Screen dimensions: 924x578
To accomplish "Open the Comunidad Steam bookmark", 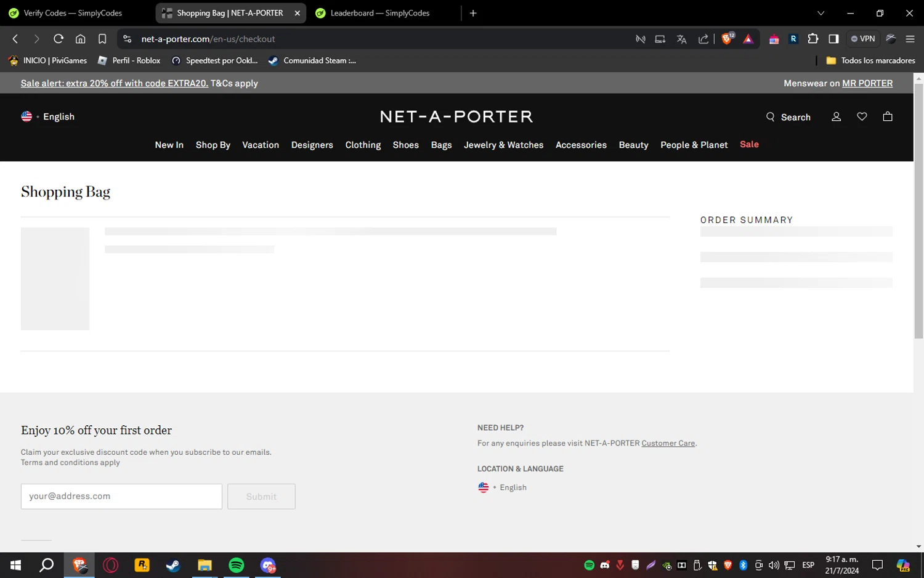I will [312, 60].
